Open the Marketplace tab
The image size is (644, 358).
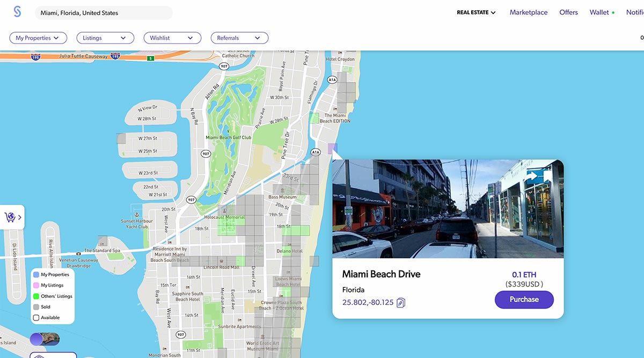click(x=529, y=12)
